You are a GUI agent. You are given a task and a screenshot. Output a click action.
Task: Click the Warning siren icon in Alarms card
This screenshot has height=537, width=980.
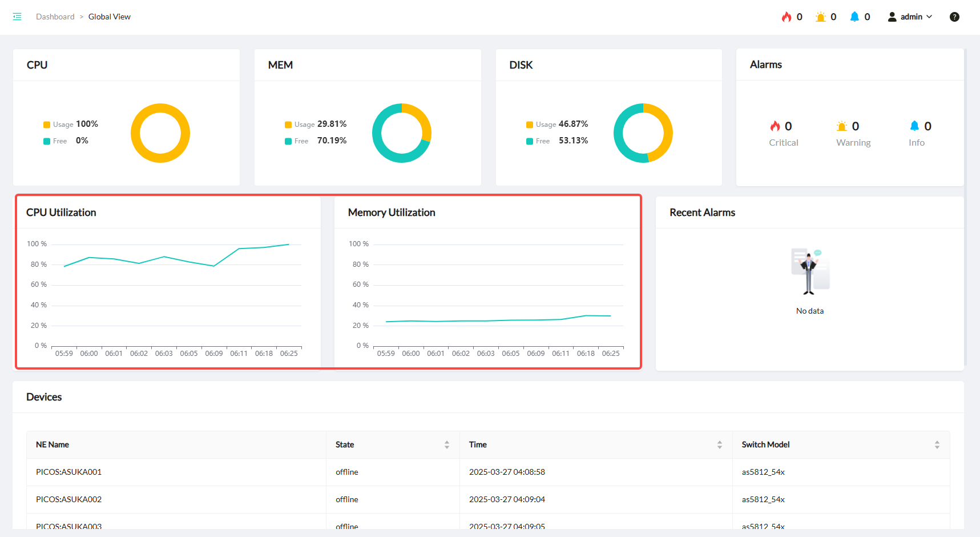click(842, 126)
